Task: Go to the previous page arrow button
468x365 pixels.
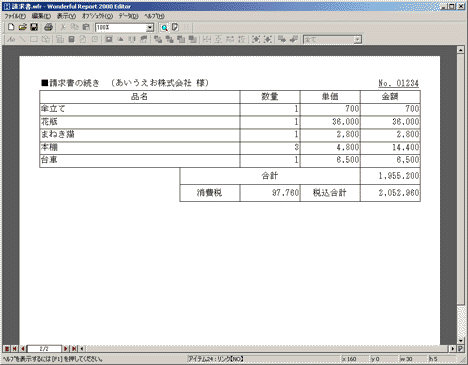Action: pyautogui.click(x=23, y=349)
